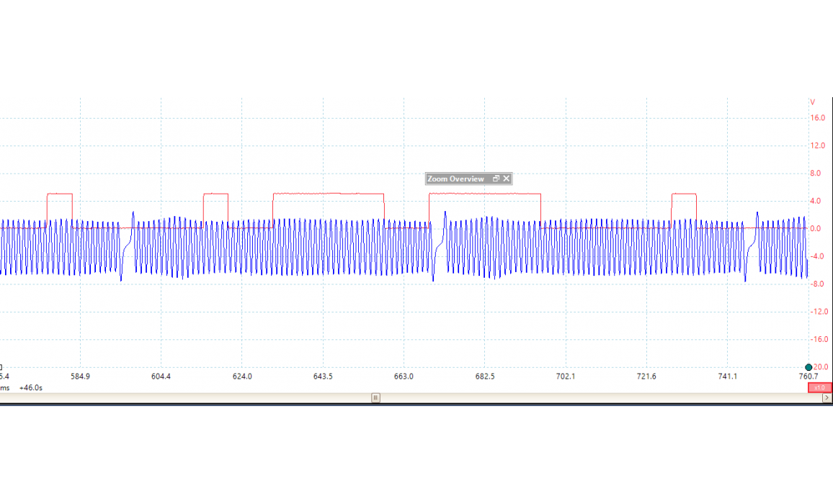Restore the Zoom Overview floating window
The width and height of the screenshot is (833, 504).
pos(496,179)
